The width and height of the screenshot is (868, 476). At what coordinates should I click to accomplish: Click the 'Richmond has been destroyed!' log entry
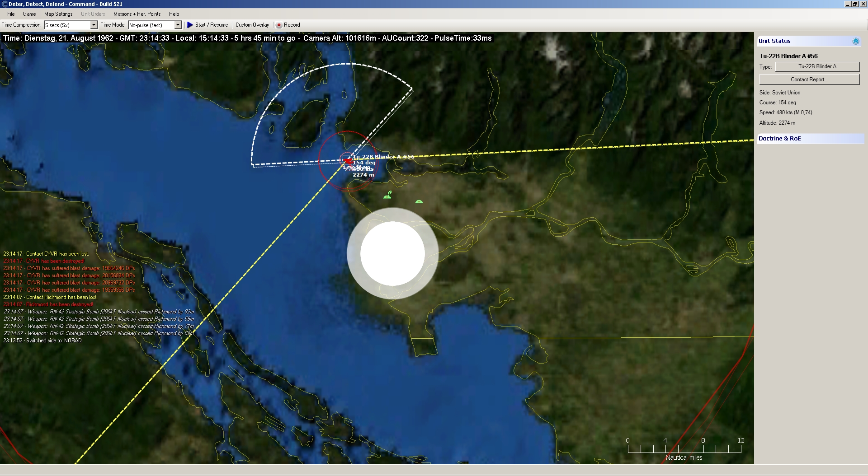(x=48, y=304)
